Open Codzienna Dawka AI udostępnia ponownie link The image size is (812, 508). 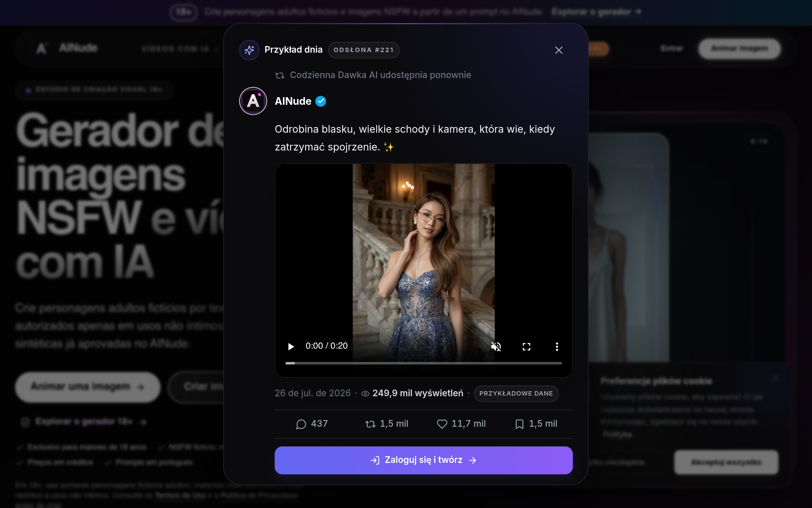[x=380, y=75]
